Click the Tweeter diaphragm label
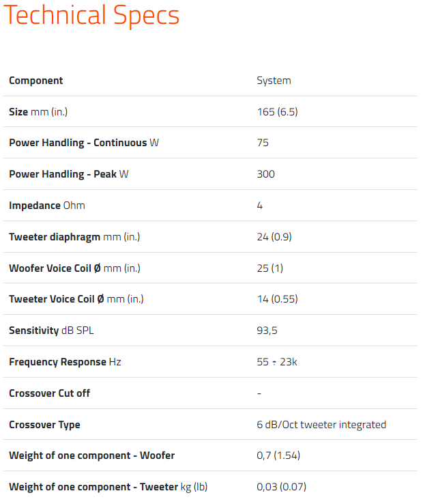Image resolution: width=425 pixels, height=504 pixels. tap(74, 237)
